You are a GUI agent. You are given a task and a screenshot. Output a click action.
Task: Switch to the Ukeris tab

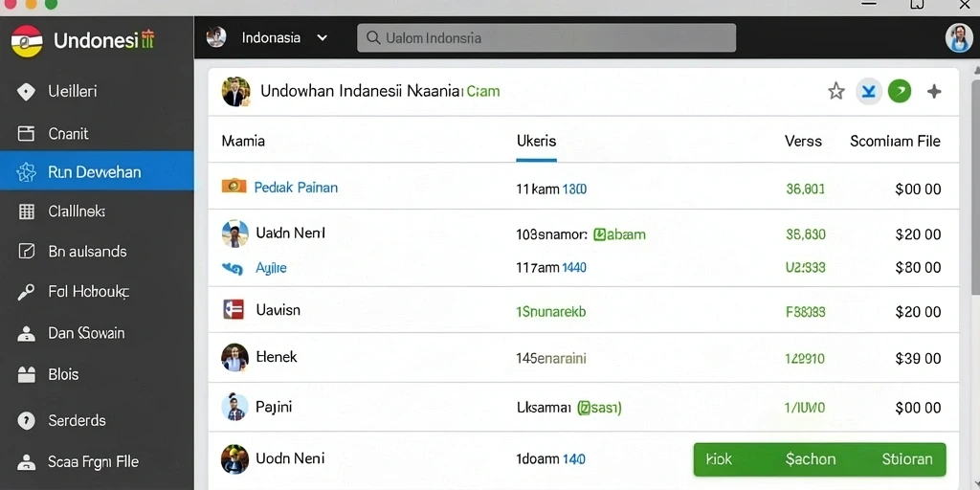point(536,142)
